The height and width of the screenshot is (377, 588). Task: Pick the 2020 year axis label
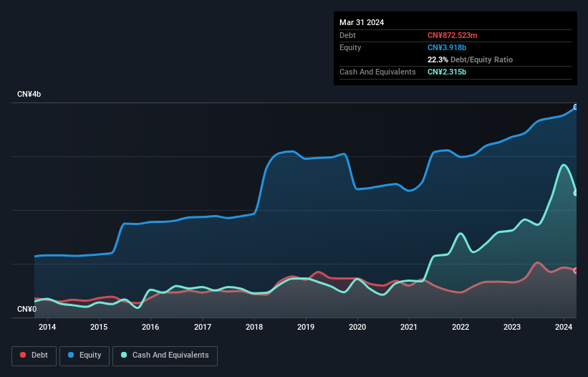pos(357,327)
